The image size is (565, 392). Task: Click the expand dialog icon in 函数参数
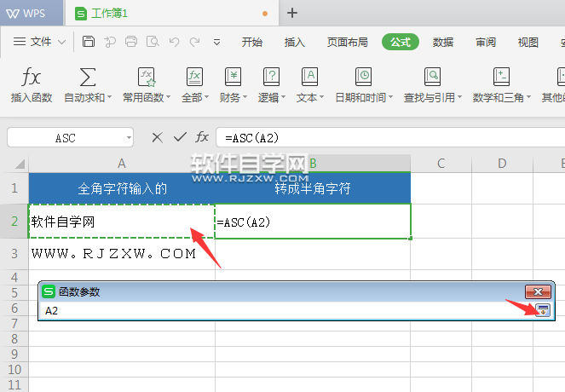[542, 311]
